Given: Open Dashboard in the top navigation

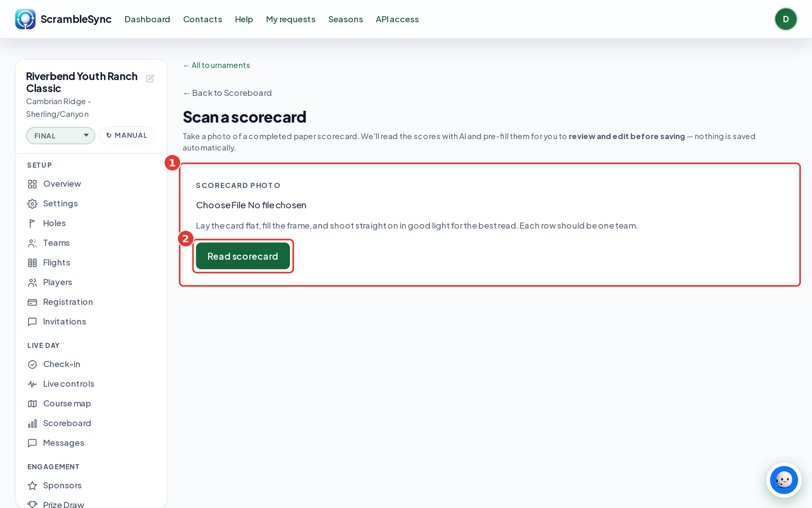Looking at the screenshot, I should click(x=147, y=19).
